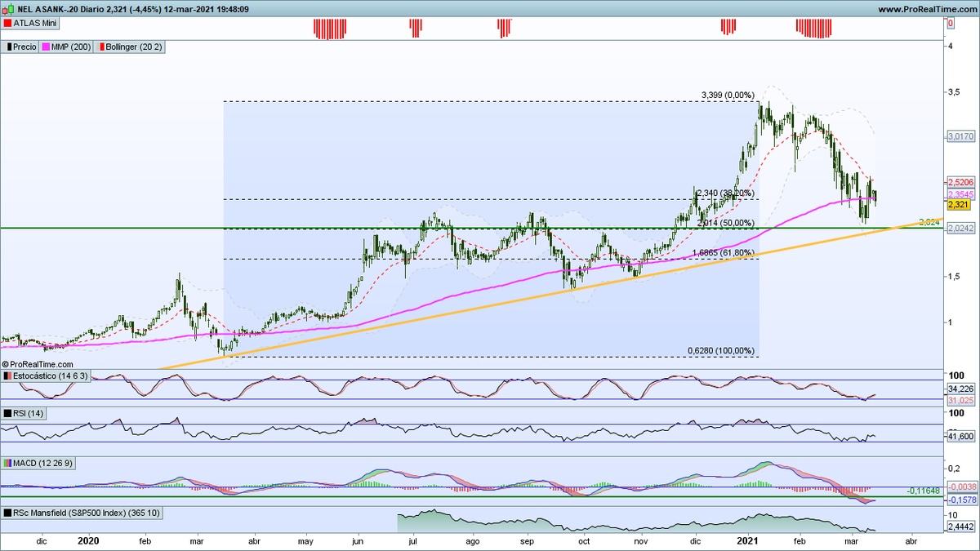
Task: Click the support line tag 2,0242
Action: click(x=960, y=229)
